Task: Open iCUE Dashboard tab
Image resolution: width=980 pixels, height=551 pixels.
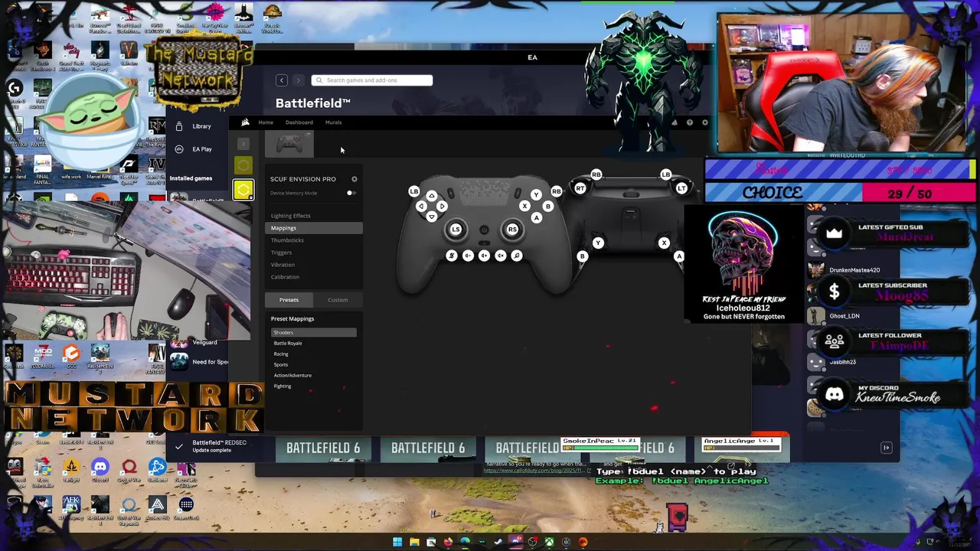Action: point(299,122)
